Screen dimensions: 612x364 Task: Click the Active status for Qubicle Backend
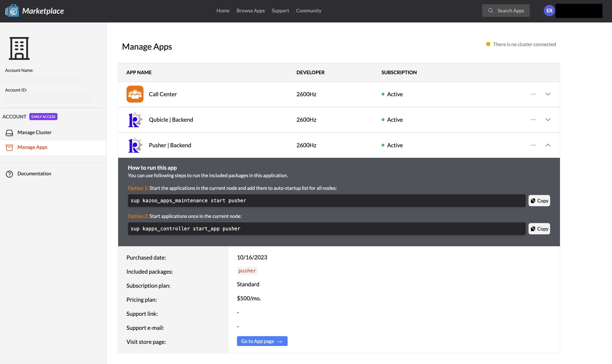click(392, 120)
